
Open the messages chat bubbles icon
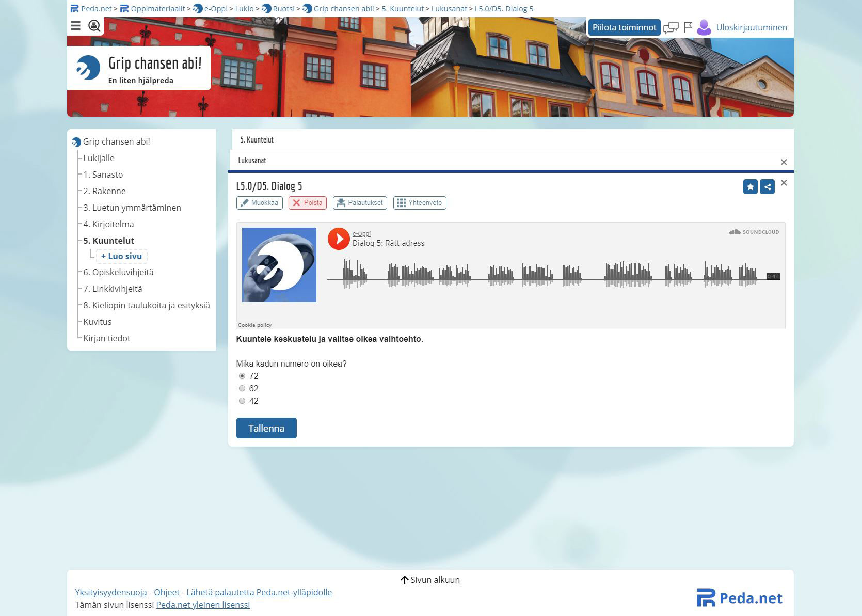click(x=671, y=27)
